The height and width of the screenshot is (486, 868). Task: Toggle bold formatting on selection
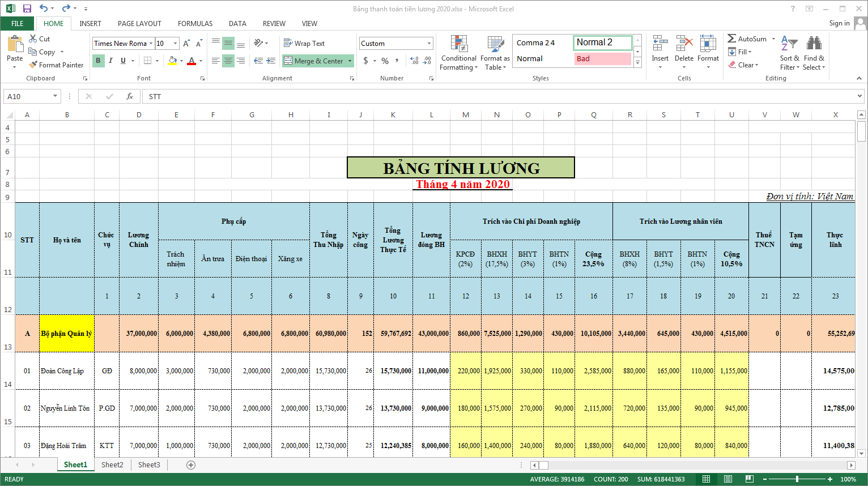pyautogui.click(x=97, y=60)
